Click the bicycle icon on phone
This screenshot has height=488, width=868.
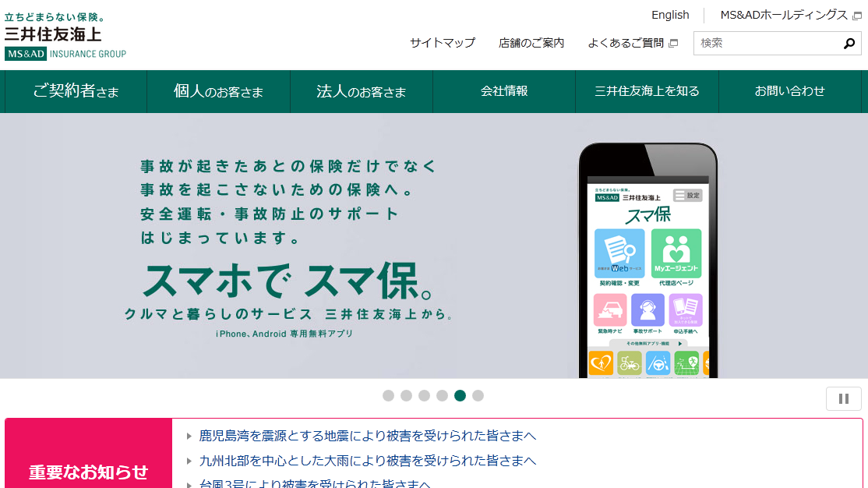630,364
